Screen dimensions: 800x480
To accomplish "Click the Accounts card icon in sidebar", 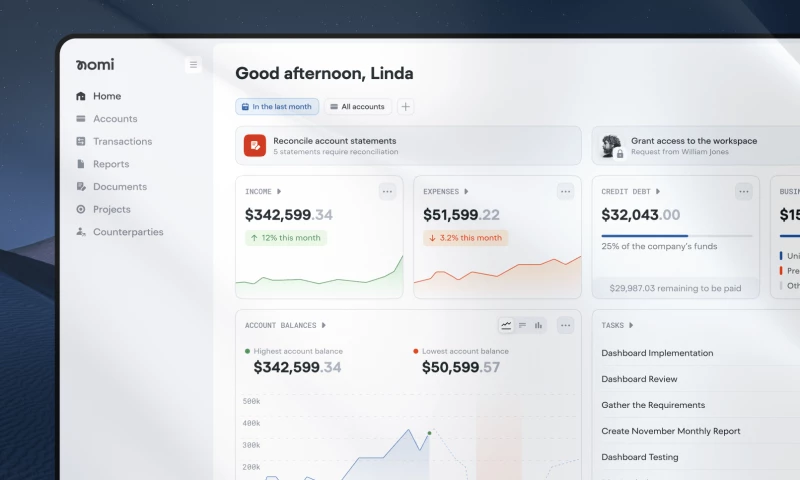I will pos(81,118).
